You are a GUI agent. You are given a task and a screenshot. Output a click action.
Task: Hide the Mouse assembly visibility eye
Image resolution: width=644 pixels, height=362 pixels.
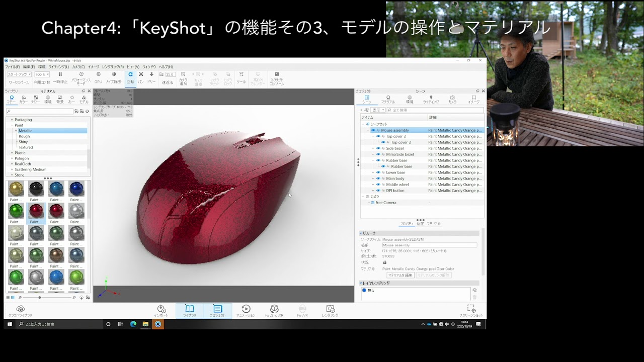click(x=373, y=130)
